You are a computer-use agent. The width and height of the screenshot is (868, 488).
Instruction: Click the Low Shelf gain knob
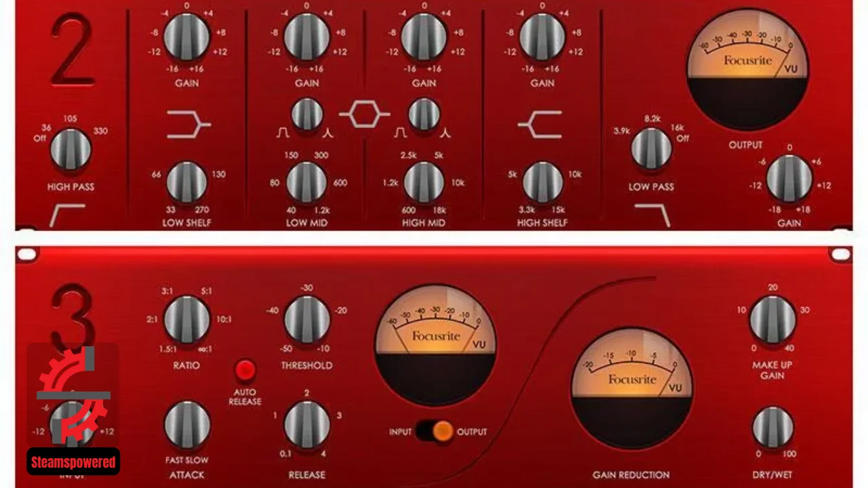[188, 37]
